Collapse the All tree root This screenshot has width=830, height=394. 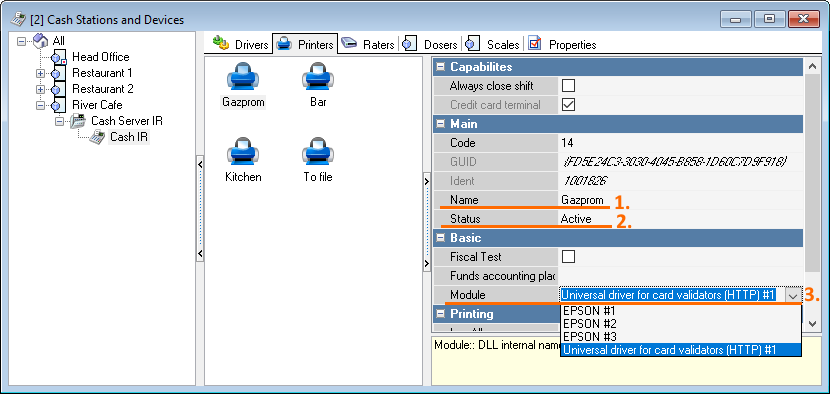pyautogui.click(x=22, y=41)
